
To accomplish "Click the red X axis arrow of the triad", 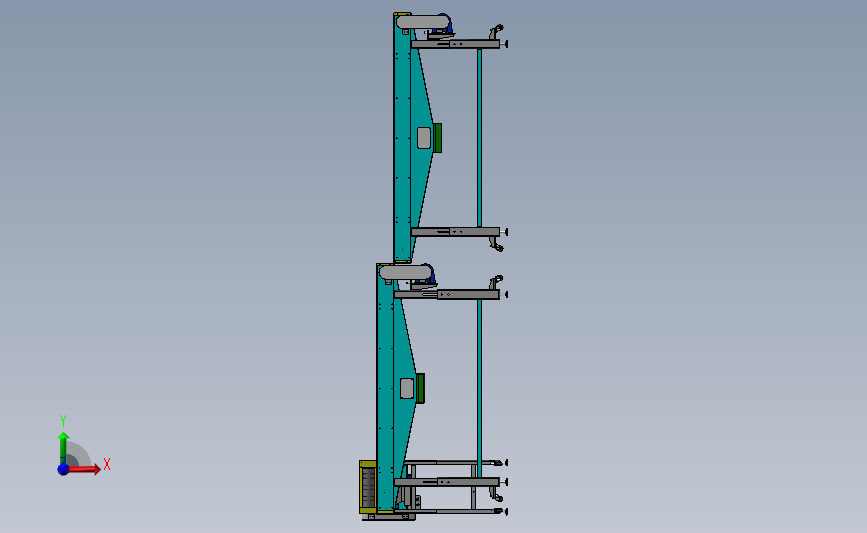I will click(83, 469).
